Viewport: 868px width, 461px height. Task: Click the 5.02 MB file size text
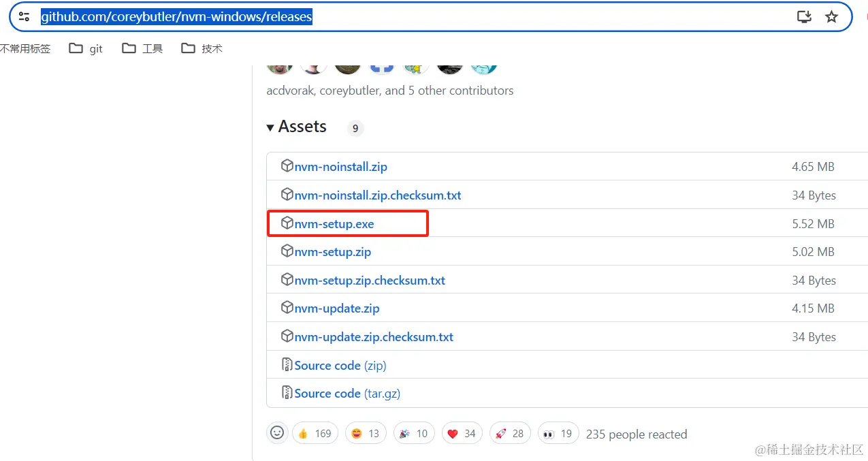[x=813, y=252]
